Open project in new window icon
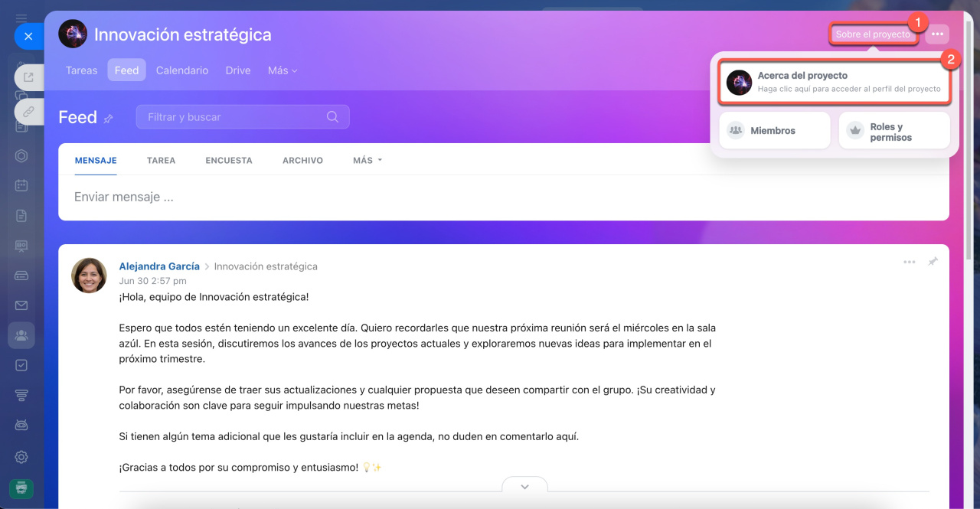980x509 pixels. [29, 77]
